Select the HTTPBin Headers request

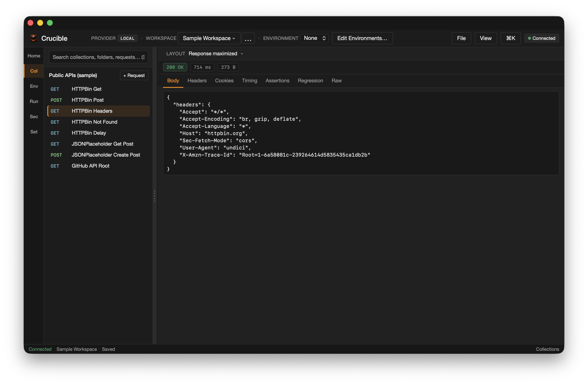99,111
